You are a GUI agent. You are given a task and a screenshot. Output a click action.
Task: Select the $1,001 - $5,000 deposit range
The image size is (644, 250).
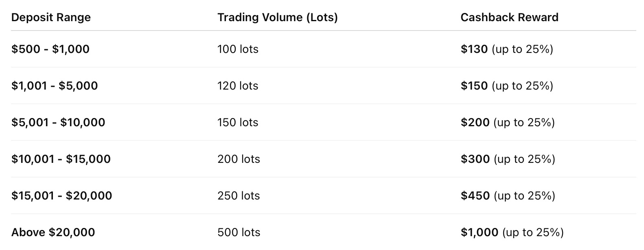click(x=55, y=86)
